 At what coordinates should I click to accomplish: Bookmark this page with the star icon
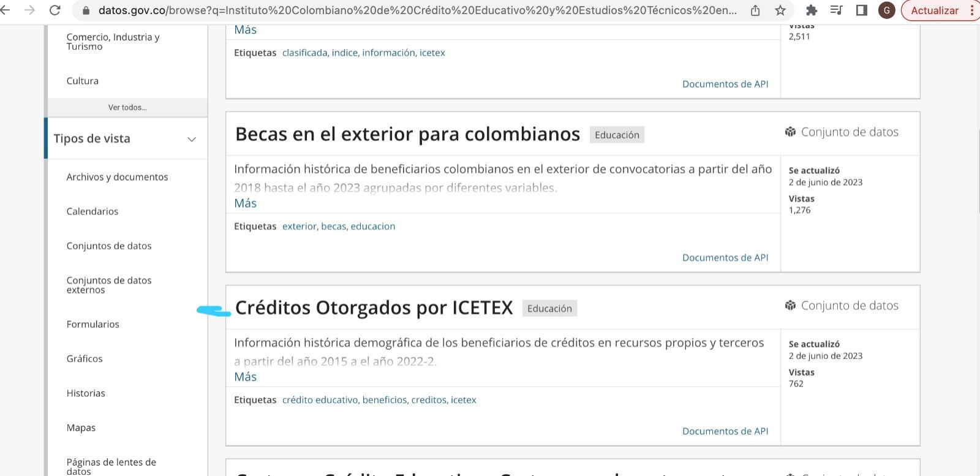click(780, 10)
